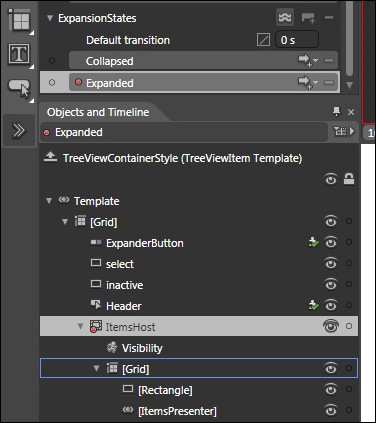Select the Grid layout tool in toolbar
376x423 pixels.
(x=19, y=20)
